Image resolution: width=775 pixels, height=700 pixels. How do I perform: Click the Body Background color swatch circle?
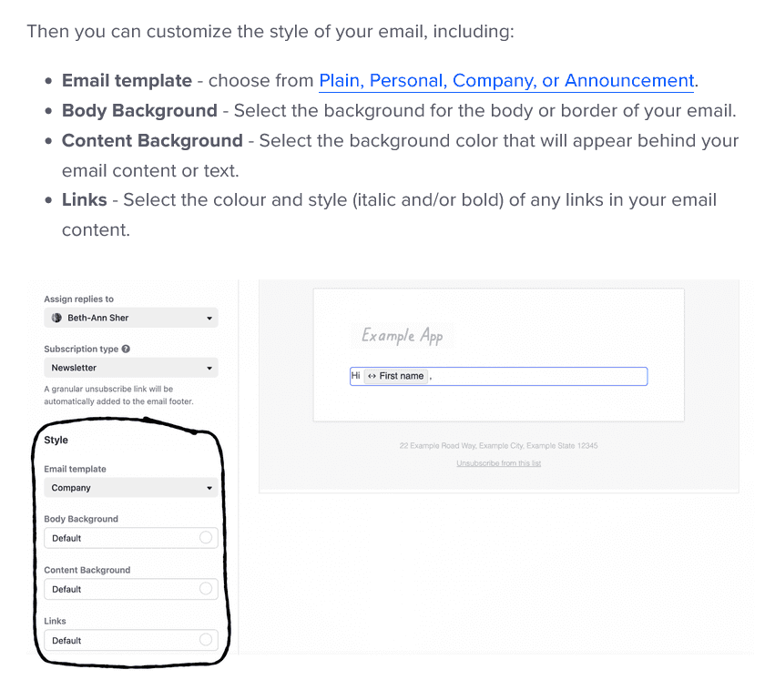[x=208, y=538]
